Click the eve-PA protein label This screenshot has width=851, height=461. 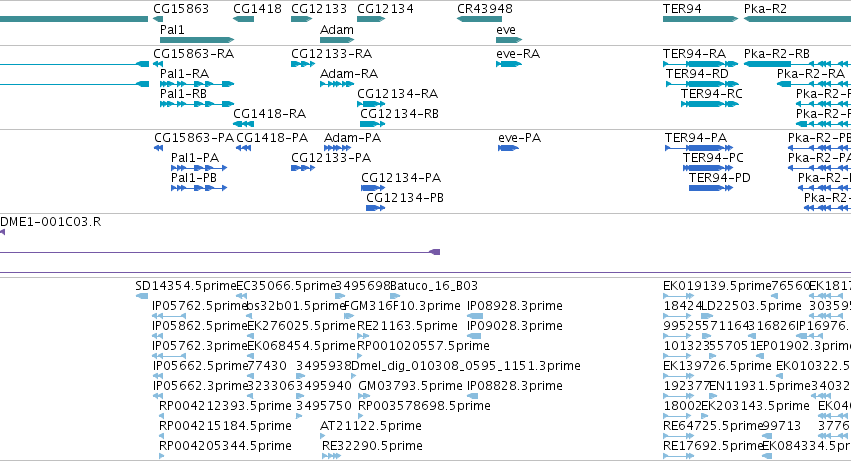pyautogui.click(x=519, y=138)
